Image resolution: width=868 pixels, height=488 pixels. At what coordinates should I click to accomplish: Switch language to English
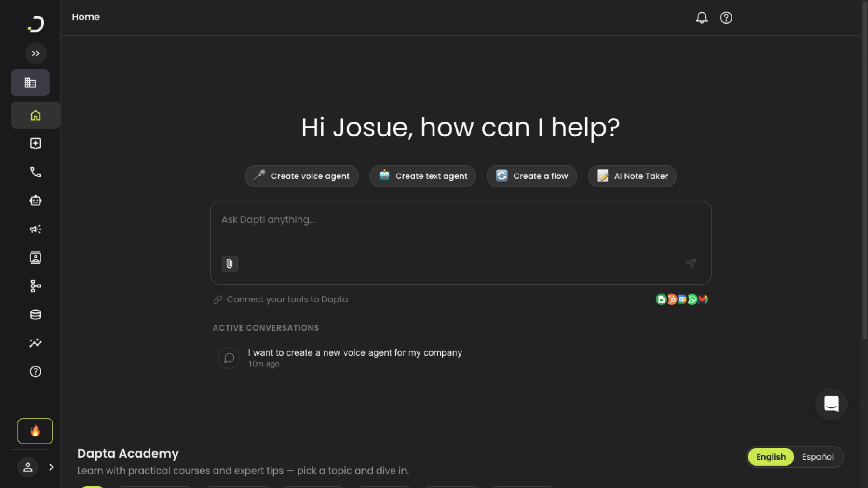[x=771, y=457]
